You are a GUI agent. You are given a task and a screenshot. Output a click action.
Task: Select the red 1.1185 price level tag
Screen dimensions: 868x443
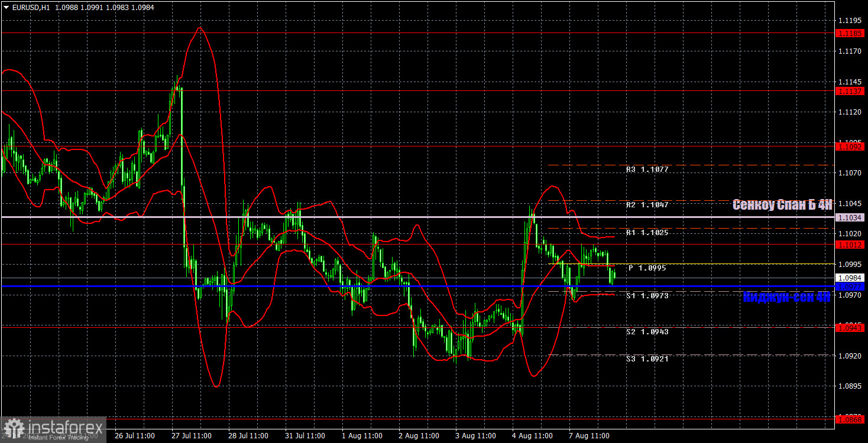click(x=851, y=33)
